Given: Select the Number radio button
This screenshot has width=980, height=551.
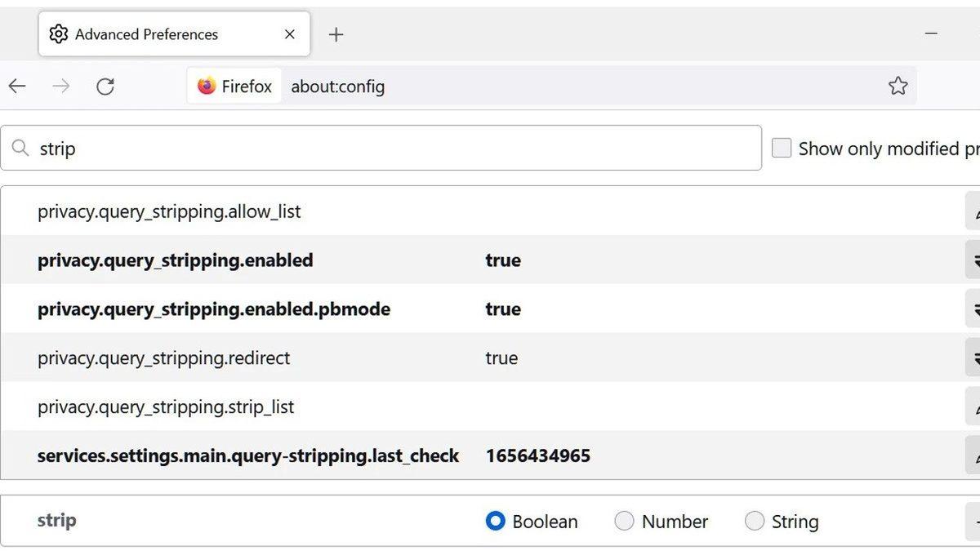Looking at the screenshot, I should (x=624, y=521).
